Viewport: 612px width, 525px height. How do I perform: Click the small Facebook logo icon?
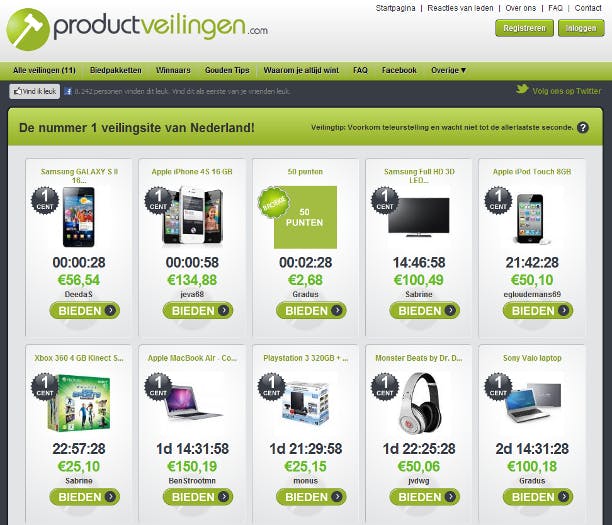(x=68, y=91)
